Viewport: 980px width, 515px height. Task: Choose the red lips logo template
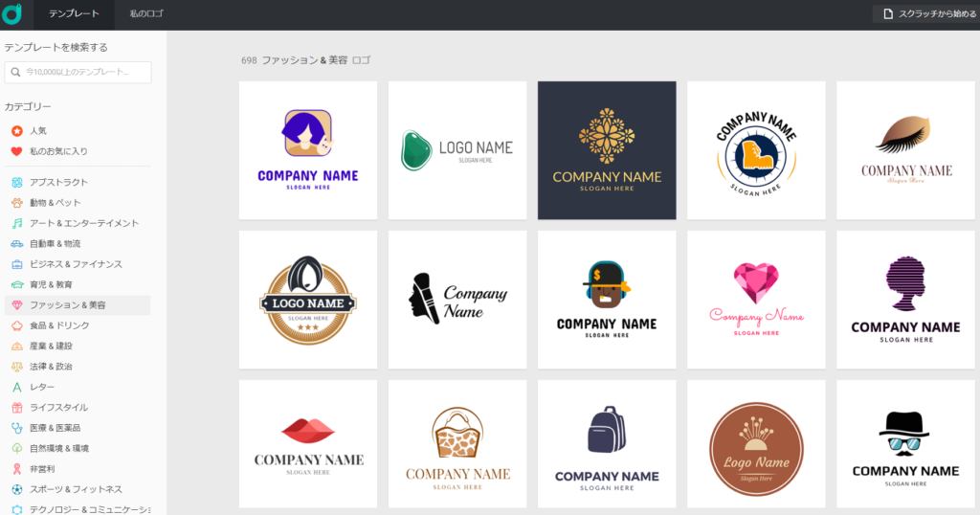click(308, 449)
